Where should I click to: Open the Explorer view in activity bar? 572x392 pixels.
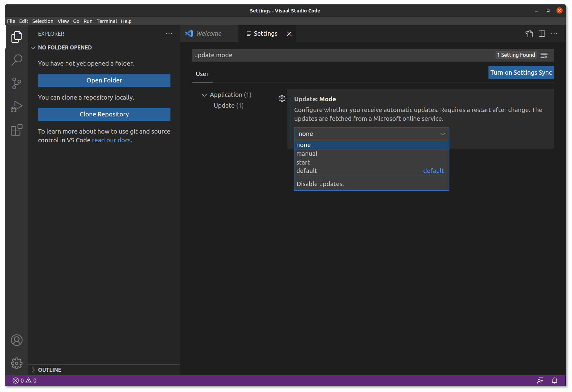(x=17, y=37)
